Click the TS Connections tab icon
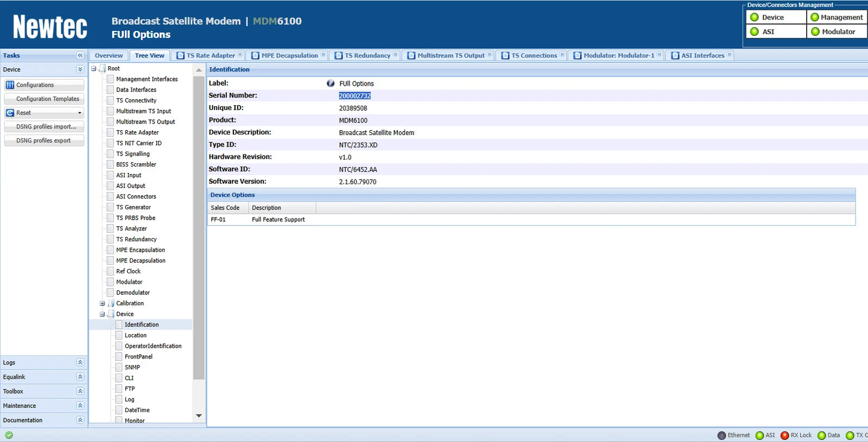This screenshot has width=868, height=442. (x=505, y=55)
